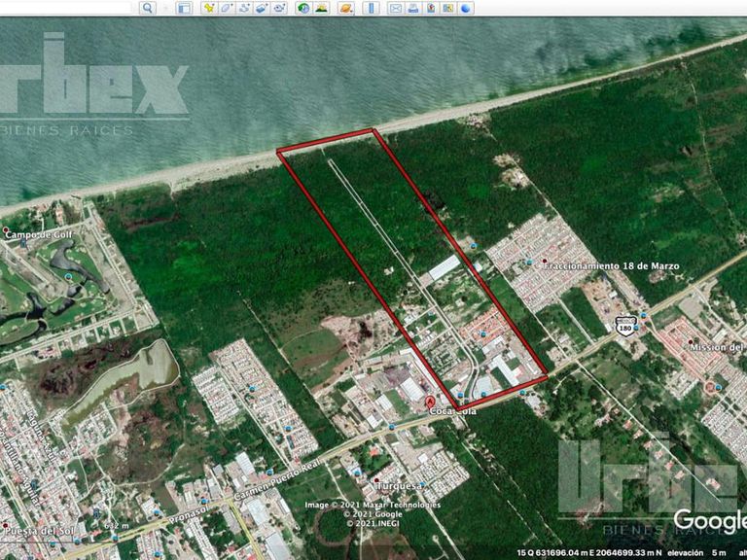The width and height of the screenshot is (747, 560).
Task: Click the Add Image Overlay icon
Action: coord(262,8)
